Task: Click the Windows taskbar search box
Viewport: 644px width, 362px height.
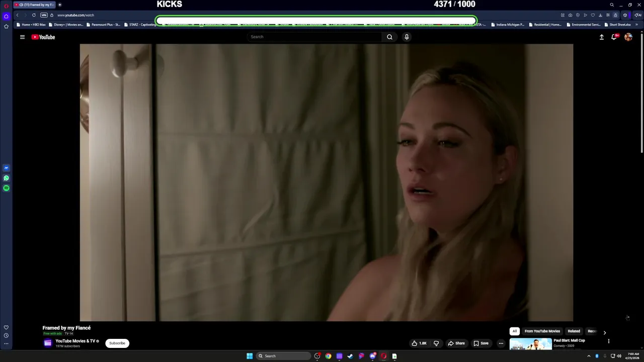Action: [x=283, y=356]
